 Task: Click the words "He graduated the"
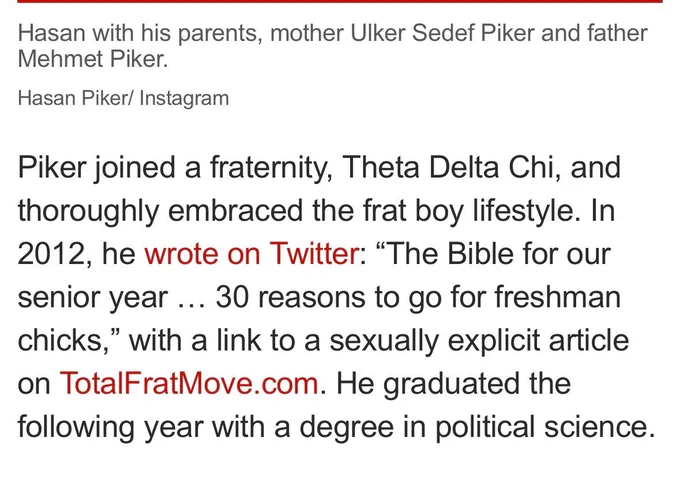coord(453,385)
